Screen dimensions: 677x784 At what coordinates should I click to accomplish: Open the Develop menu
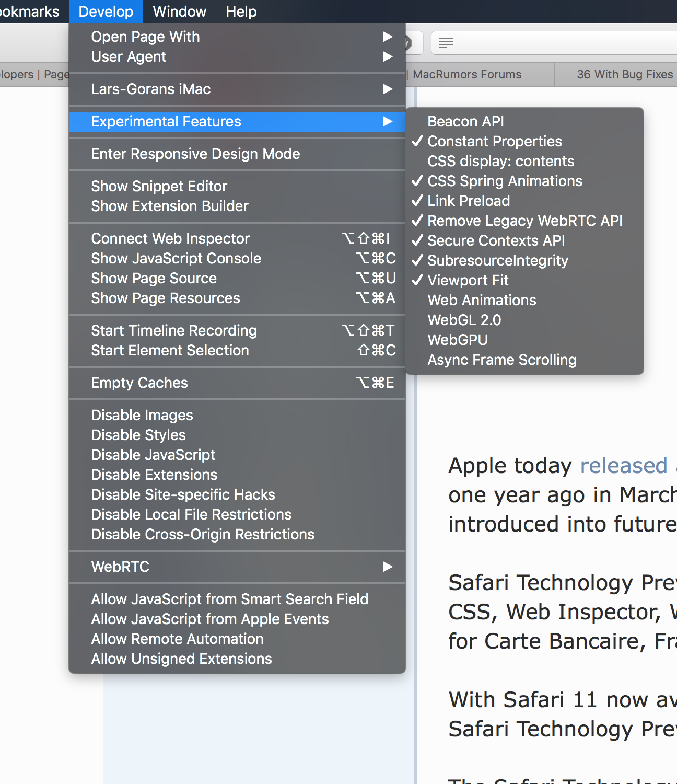106,11
